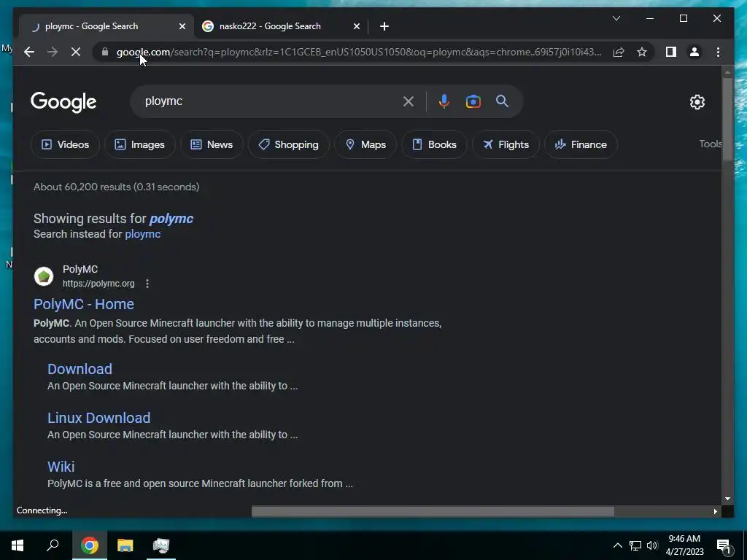Click the Chrome taskbar icon

[90, 545]
